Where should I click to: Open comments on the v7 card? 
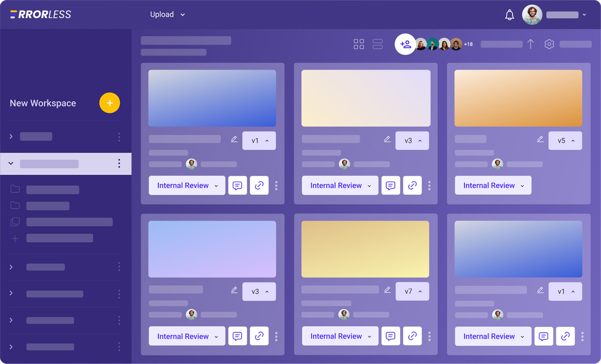[x=390, y=336]
